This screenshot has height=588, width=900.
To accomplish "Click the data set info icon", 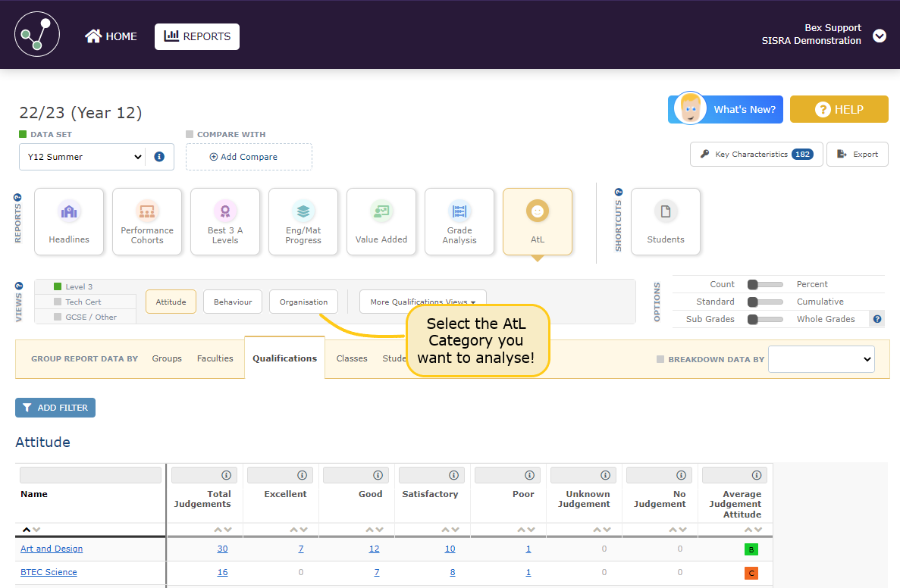I will (159, 157).
